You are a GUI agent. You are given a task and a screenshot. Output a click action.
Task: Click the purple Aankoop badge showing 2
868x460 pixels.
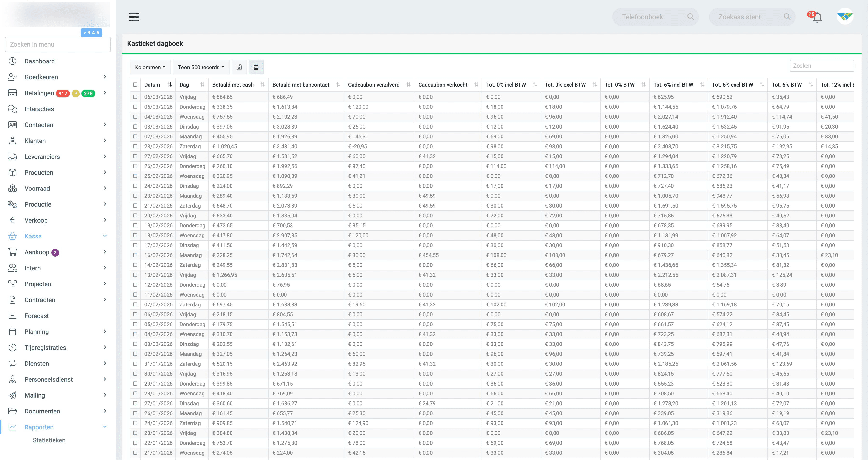coord(55,252)
